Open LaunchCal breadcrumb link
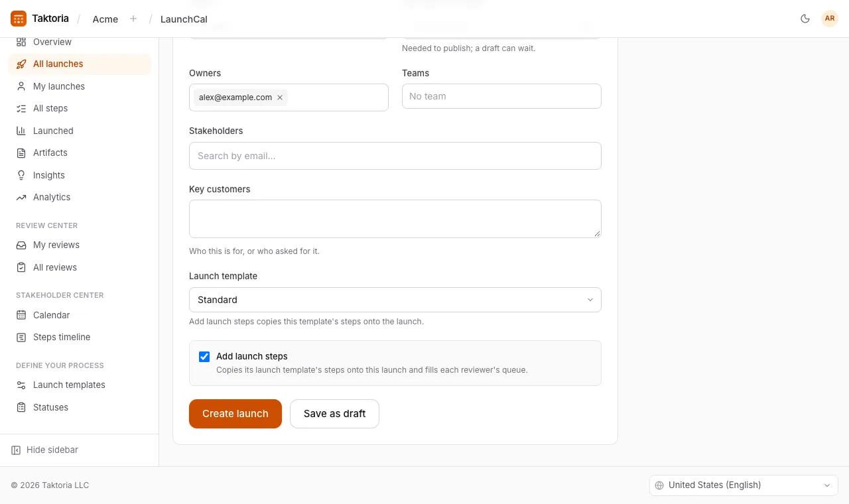849x504 pixels. coord(184,19)
